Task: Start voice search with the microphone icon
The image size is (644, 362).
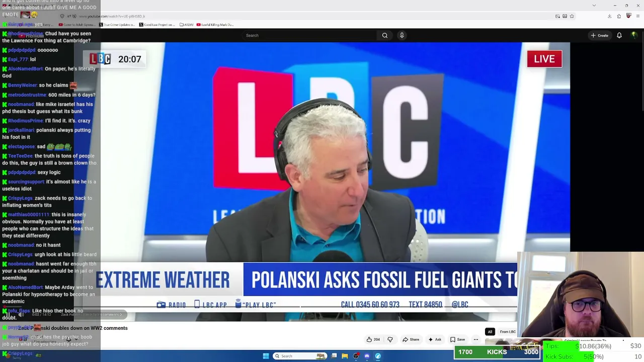Action: pyautogui.click(x=401, y=35)
